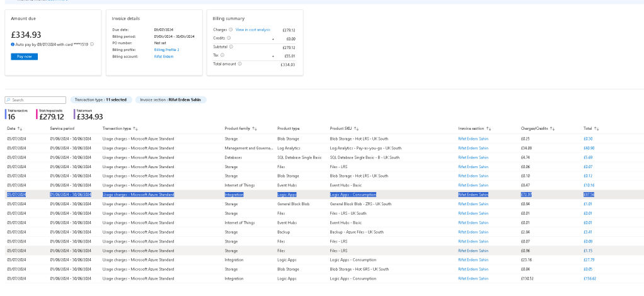Select the Management and Governance family cell
This screenshot has width=644, height=296.
pyautogui.click(x=249, y=148)
